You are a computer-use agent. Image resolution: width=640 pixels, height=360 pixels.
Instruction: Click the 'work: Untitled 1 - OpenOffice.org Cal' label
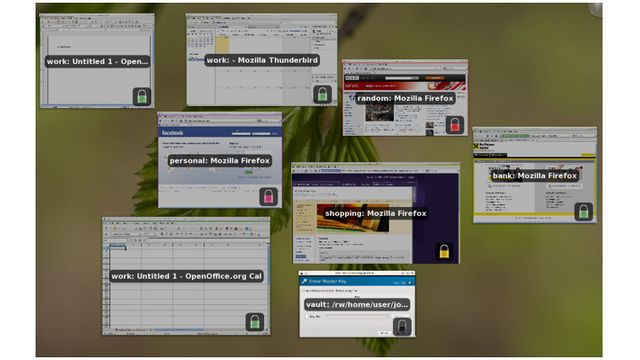pos(186,276)
